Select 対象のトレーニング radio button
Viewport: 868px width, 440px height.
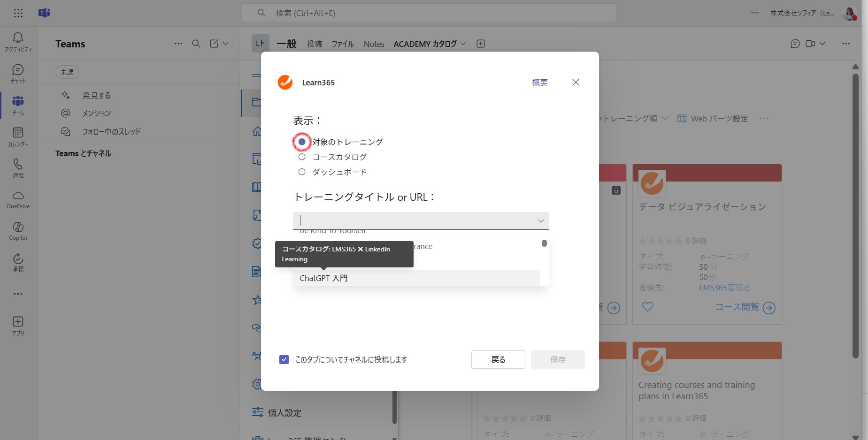tap(302, 142)
